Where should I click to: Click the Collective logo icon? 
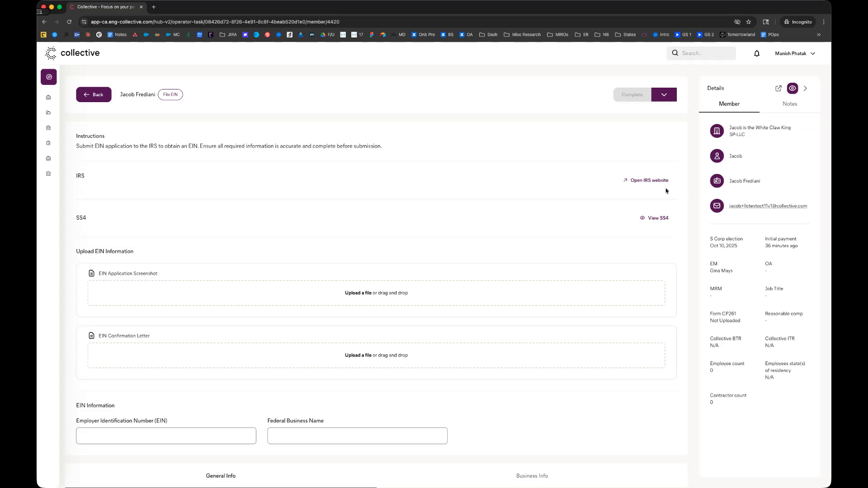coord(51,53)
